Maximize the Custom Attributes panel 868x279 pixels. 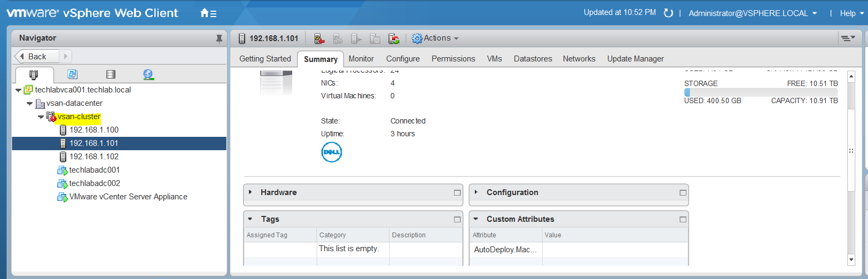[x=683, y=220]
